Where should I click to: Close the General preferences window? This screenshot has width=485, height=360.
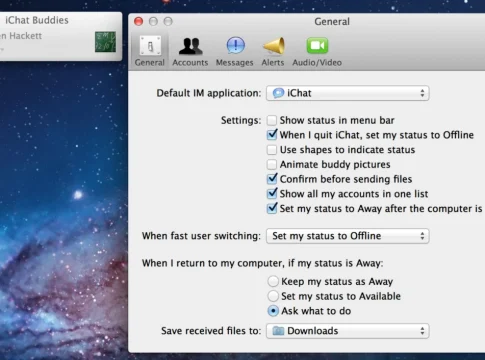(138, 22)
